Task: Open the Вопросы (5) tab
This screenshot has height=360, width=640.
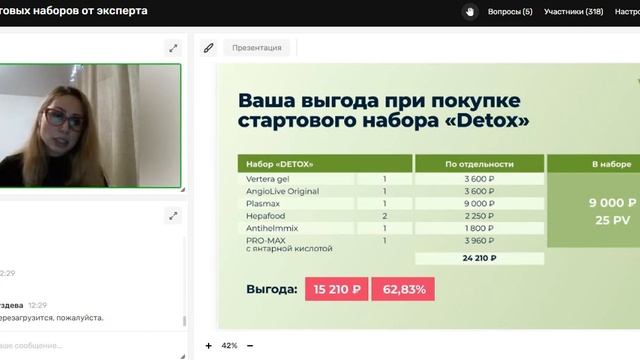Action: pyautogui.click(x=510, y=12)
